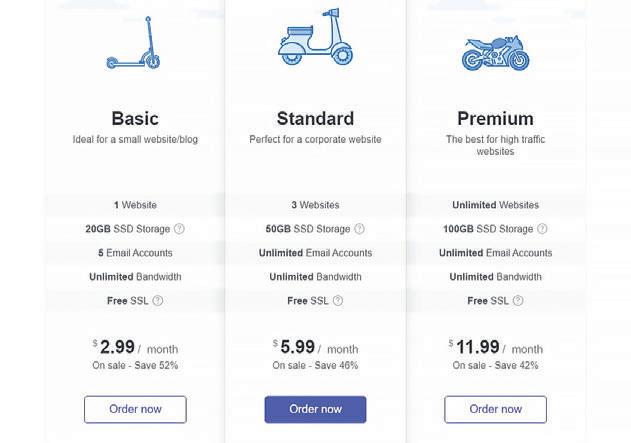This screenshot has width=631, height=443.
Task: Click the $2.99 per month price
Action: click(135, 348)
